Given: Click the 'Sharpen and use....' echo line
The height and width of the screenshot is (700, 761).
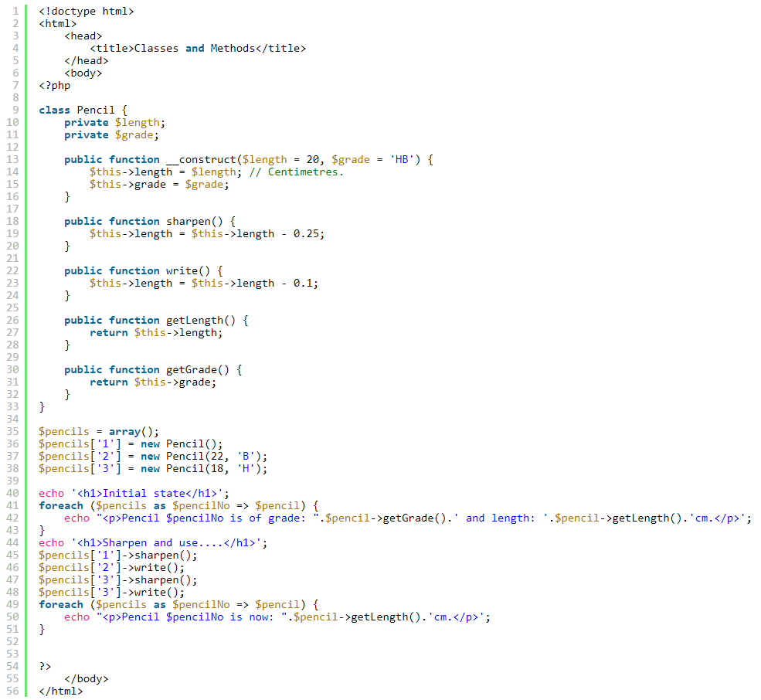Looking at the screenshot, I should click(x=154, y=542).
